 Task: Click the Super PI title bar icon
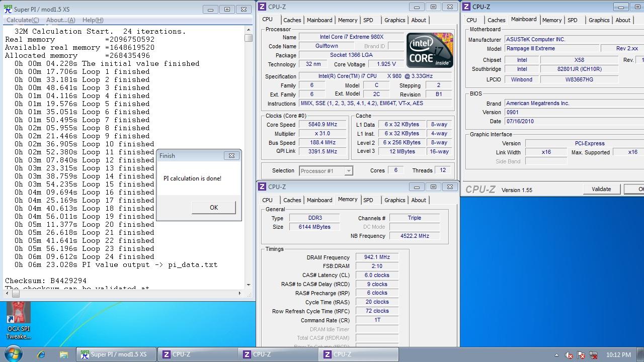tap(8, 9)
